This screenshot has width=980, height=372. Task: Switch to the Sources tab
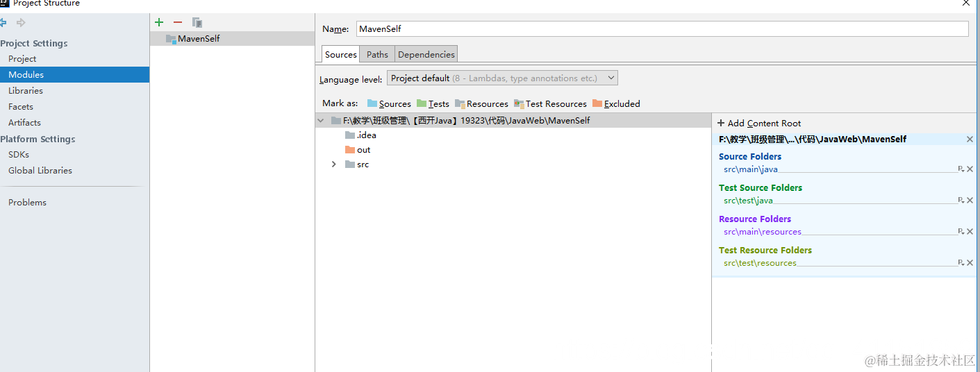point(341,54)
